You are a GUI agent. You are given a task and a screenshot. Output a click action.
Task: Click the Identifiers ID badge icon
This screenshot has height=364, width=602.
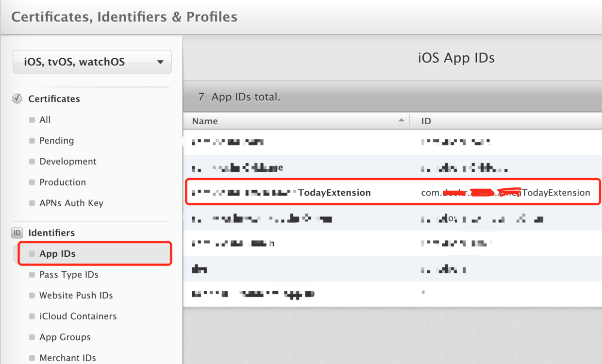(x=17, y=233)
